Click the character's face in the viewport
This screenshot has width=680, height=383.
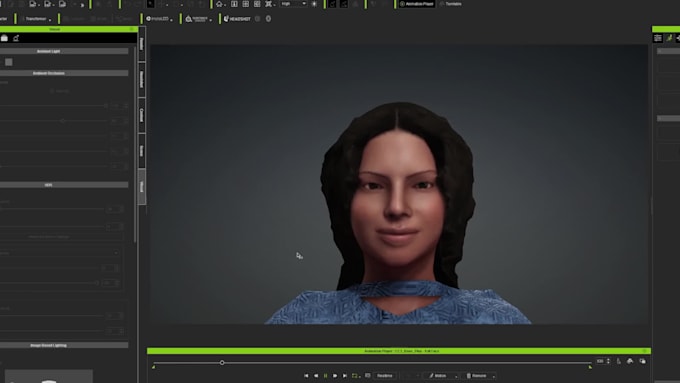click(397, 197)
